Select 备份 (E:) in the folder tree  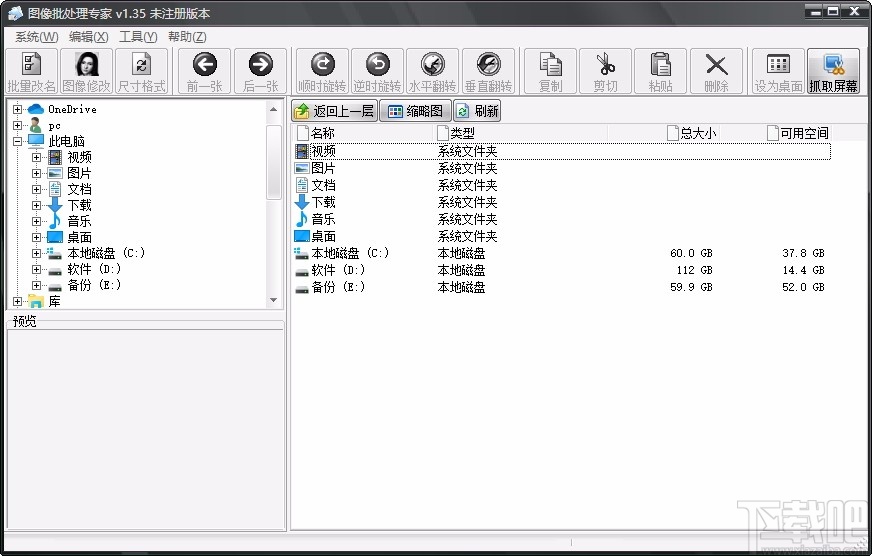click(93, 285)
